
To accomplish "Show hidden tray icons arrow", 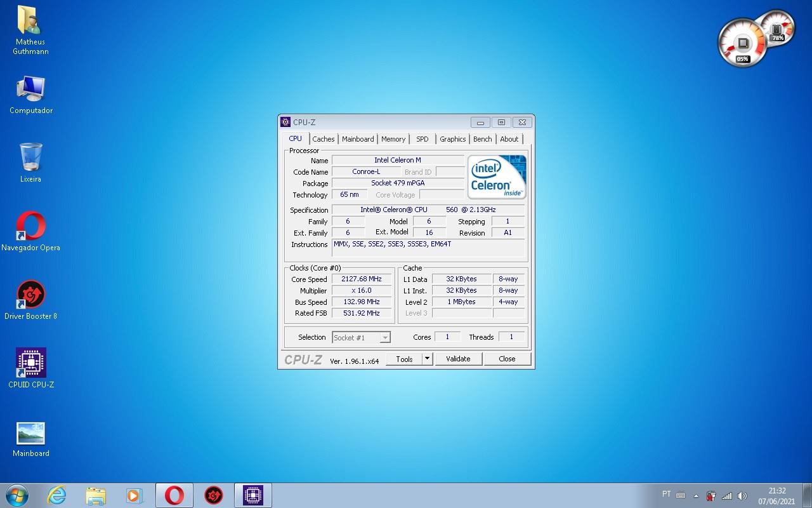I will point(696,496).
